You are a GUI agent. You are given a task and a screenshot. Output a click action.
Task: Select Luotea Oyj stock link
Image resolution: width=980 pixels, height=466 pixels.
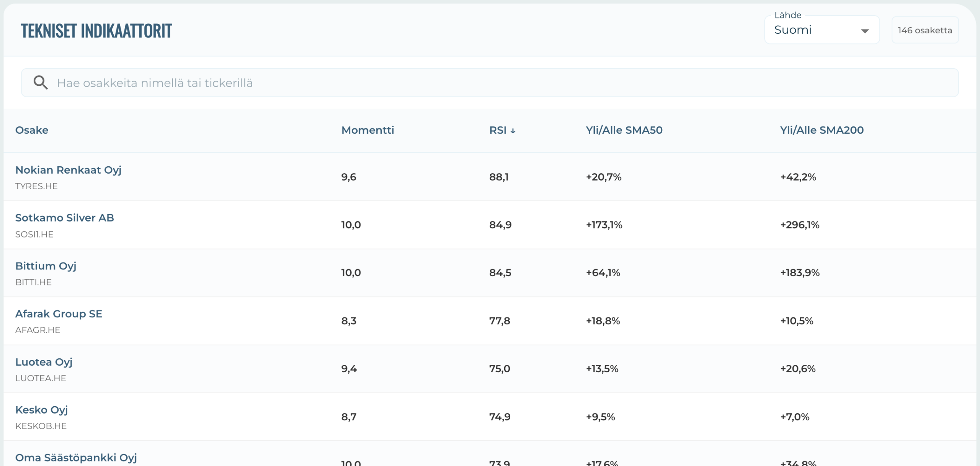tap(44, 362)
